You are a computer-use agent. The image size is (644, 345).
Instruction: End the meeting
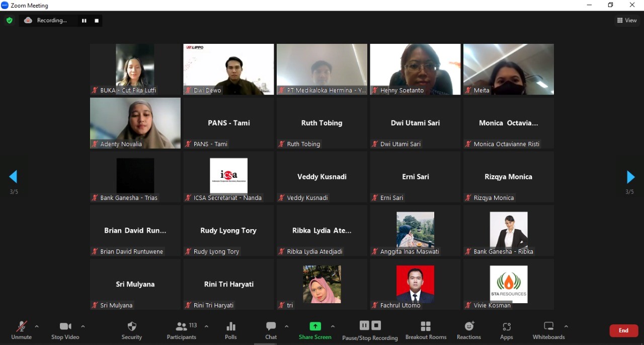[623, 330]
